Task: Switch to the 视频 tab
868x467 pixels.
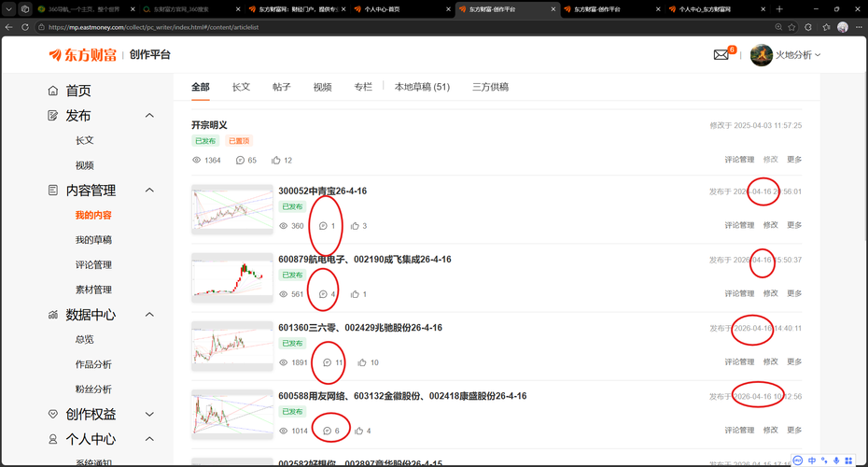Action: 322,87
